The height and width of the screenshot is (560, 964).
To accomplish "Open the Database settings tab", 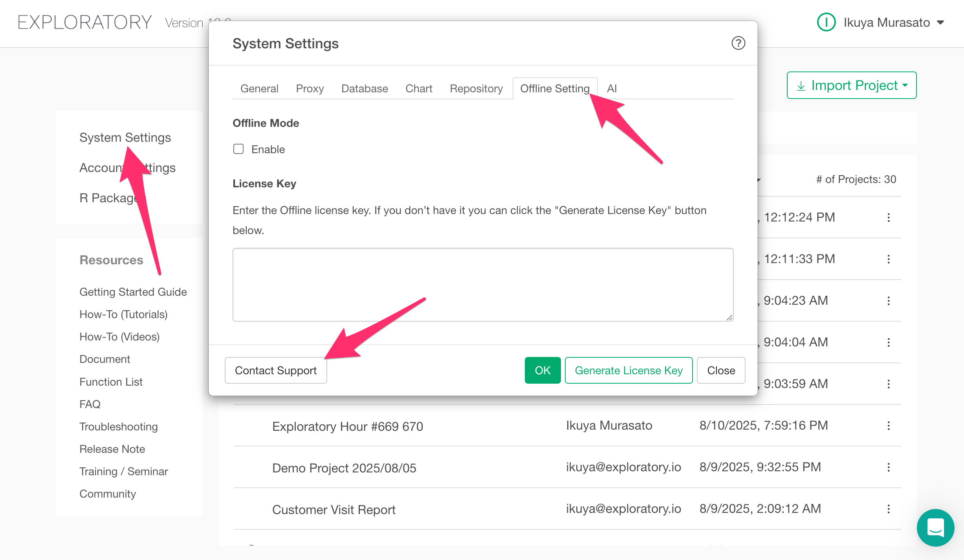I will pos(364,89).
